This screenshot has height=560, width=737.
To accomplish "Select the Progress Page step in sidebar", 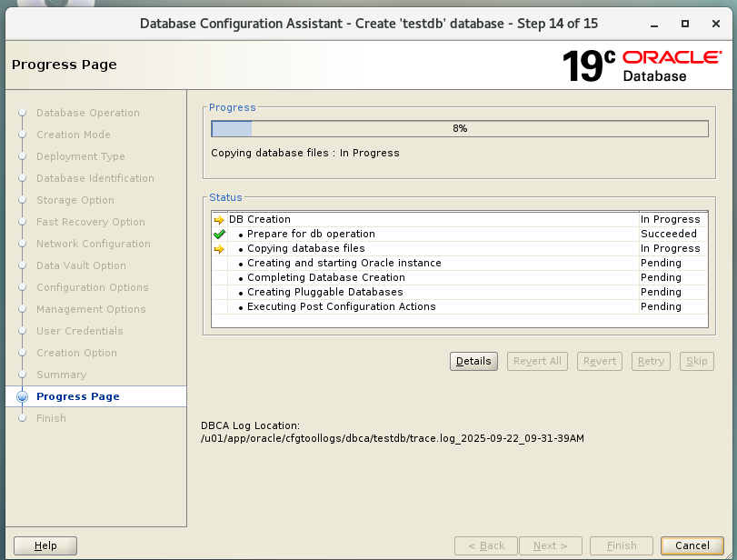I will coord(78,397).
